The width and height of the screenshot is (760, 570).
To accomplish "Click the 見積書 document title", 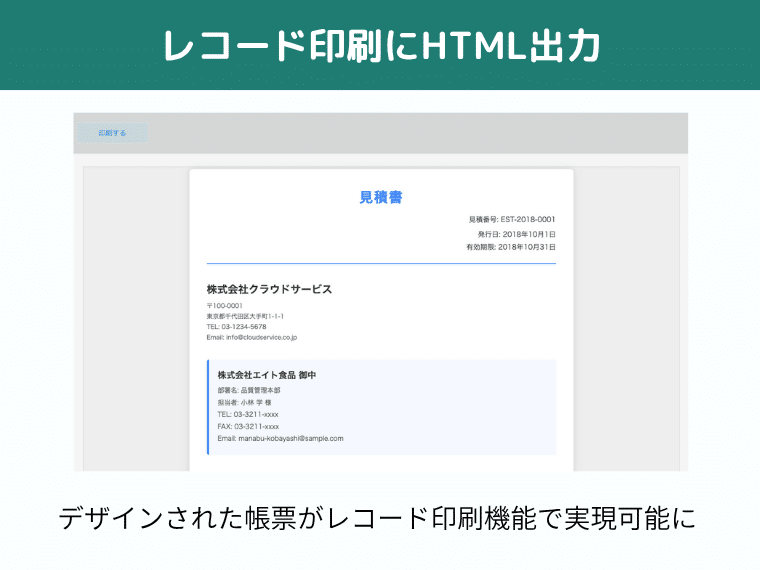I will pos(381,198).
